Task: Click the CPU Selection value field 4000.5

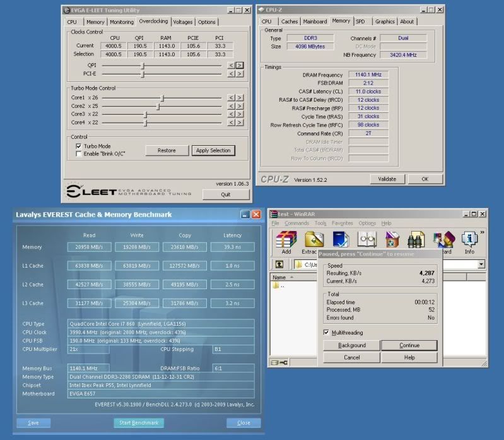Action: point(113,54)
